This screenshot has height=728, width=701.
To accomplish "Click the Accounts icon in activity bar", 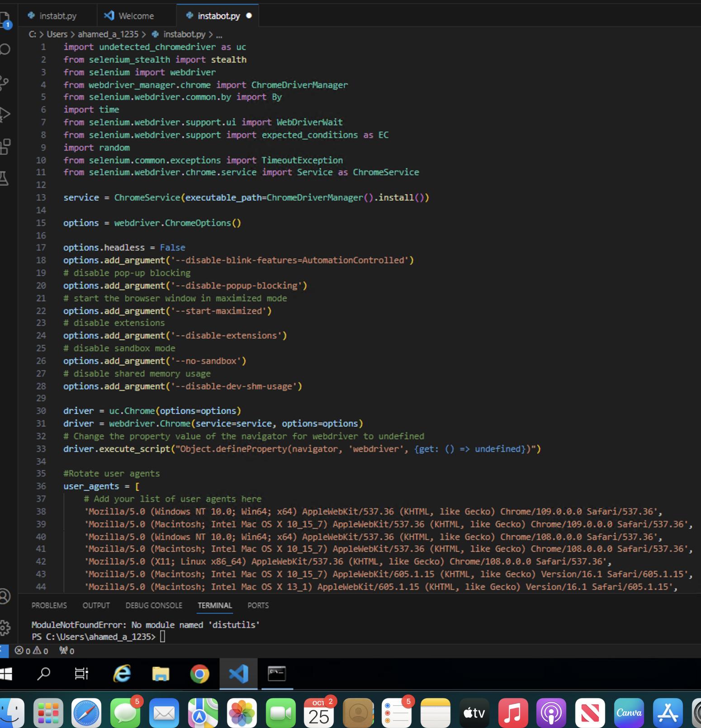I will coord(5,596).
